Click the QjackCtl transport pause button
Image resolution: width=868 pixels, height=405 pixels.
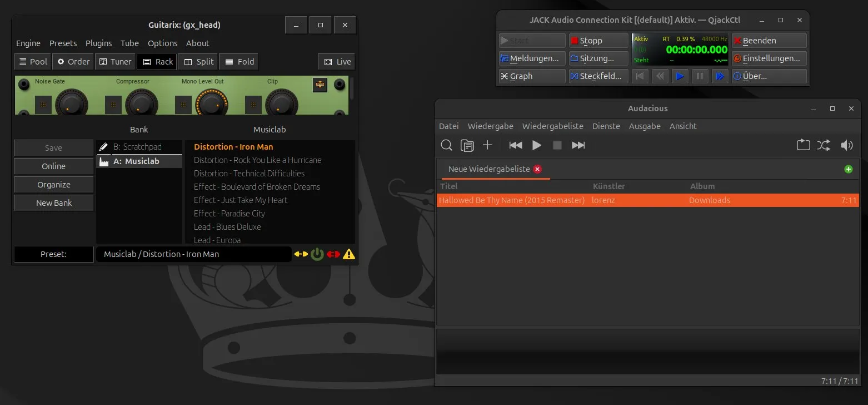700,76
